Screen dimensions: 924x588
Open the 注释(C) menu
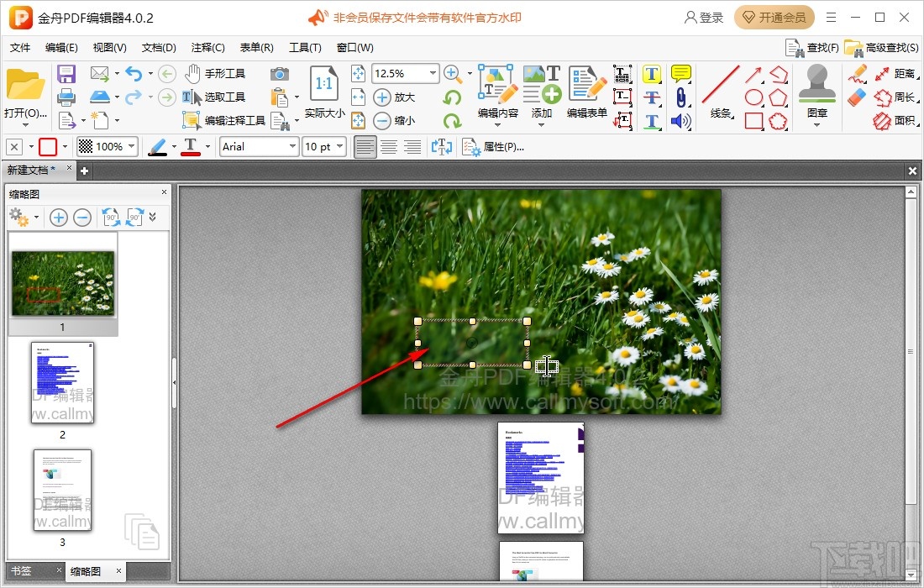[207, 48]
